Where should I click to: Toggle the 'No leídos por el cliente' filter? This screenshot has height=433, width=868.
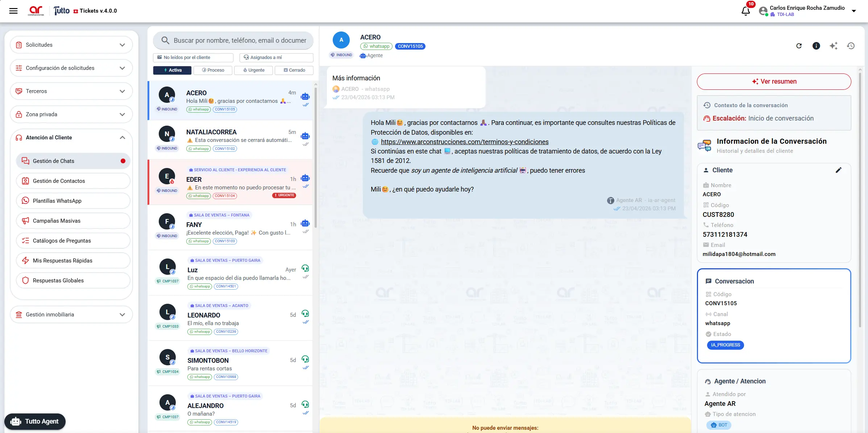(193, 58)
